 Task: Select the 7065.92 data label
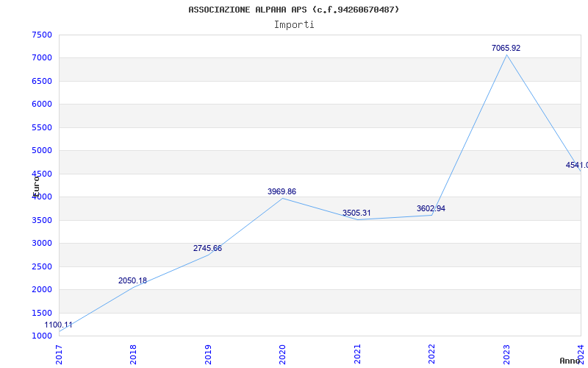[x=506, y=48]
